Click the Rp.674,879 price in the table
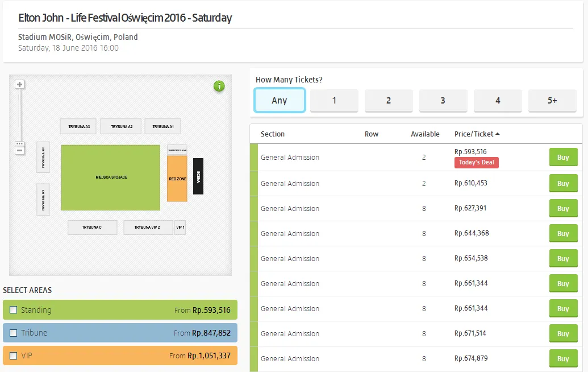 [x=472, y=358]
